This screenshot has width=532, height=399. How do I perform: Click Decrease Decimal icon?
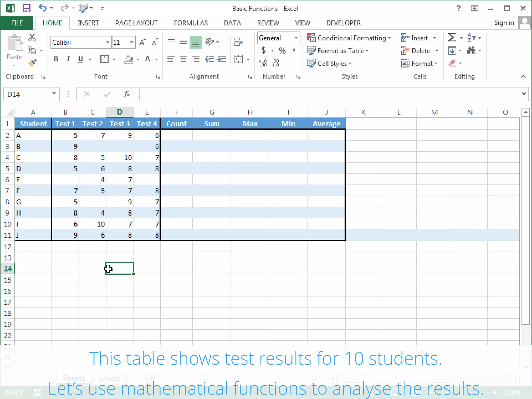click(275, 63)
